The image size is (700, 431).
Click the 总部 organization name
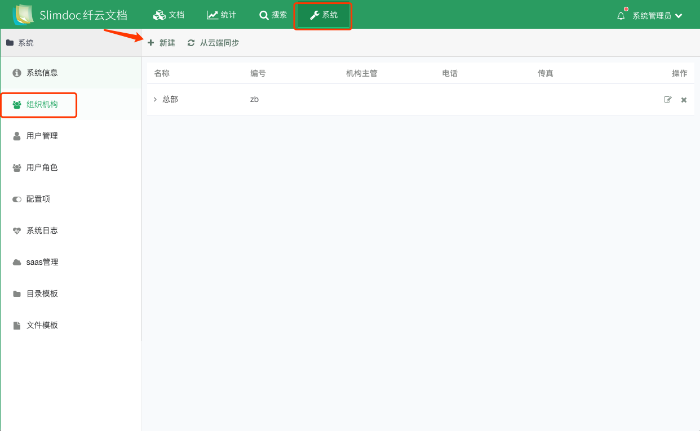(170, 99)
